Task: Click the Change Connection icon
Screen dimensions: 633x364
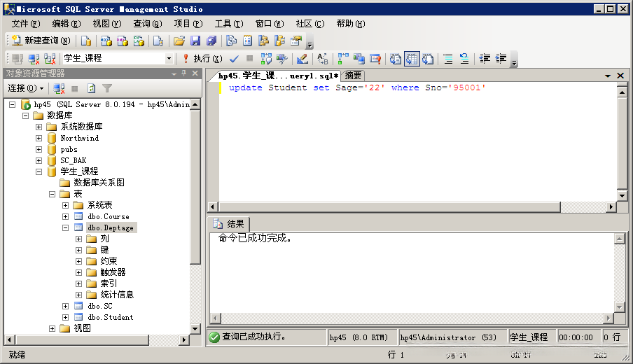Action: click(x=50, y=59)
